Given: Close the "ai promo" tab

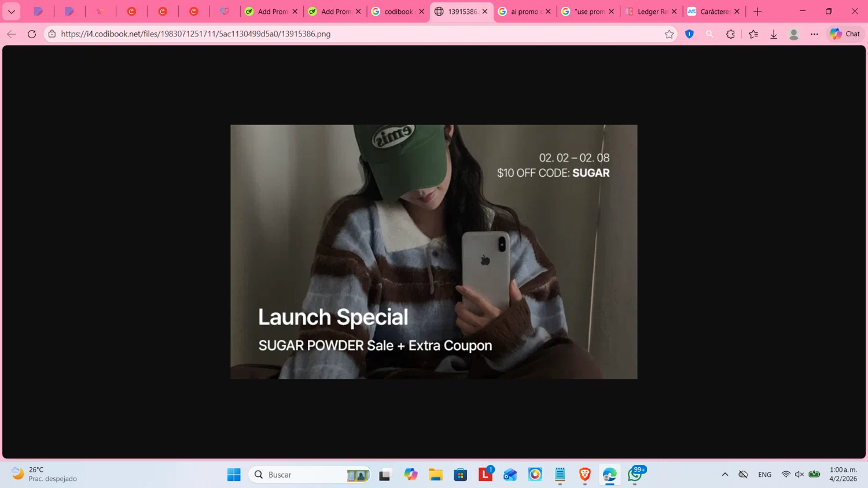Looking at the screenshot, I should click(548, 12).
